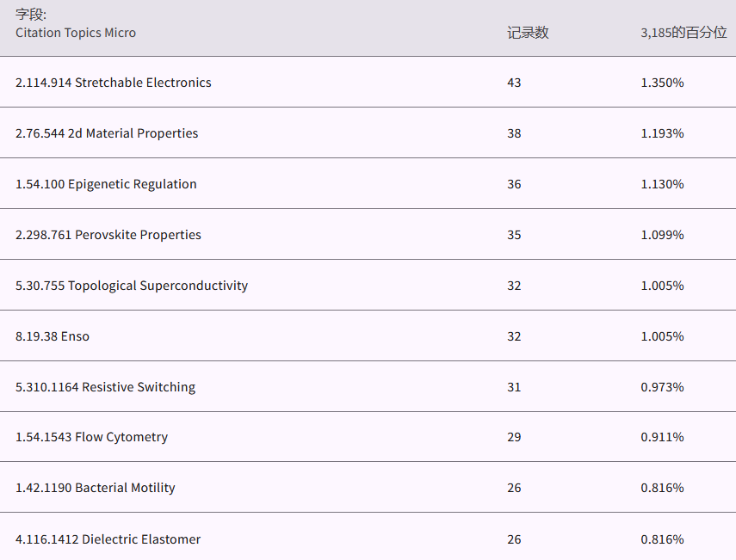Click the Perovskite Properties topic
Screen dimensions: 736x560
pyautogui.click(x=108, y=235)
